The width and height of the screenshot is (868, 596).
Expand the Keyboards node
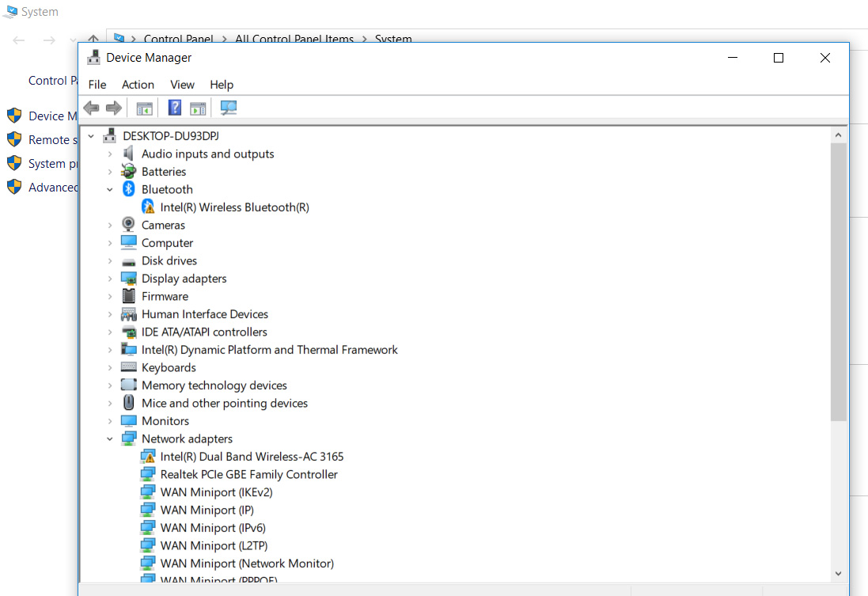coord(110,368)
